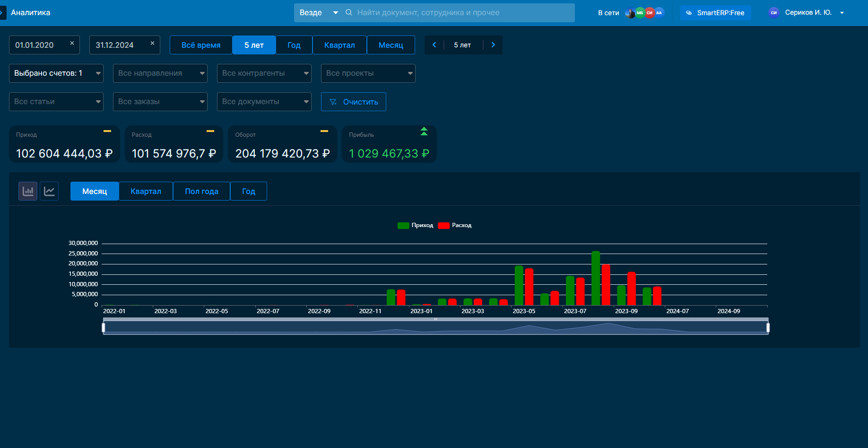868x448 pixels.
Task: Select the Год period range toggle
Action: click(294, 45)
